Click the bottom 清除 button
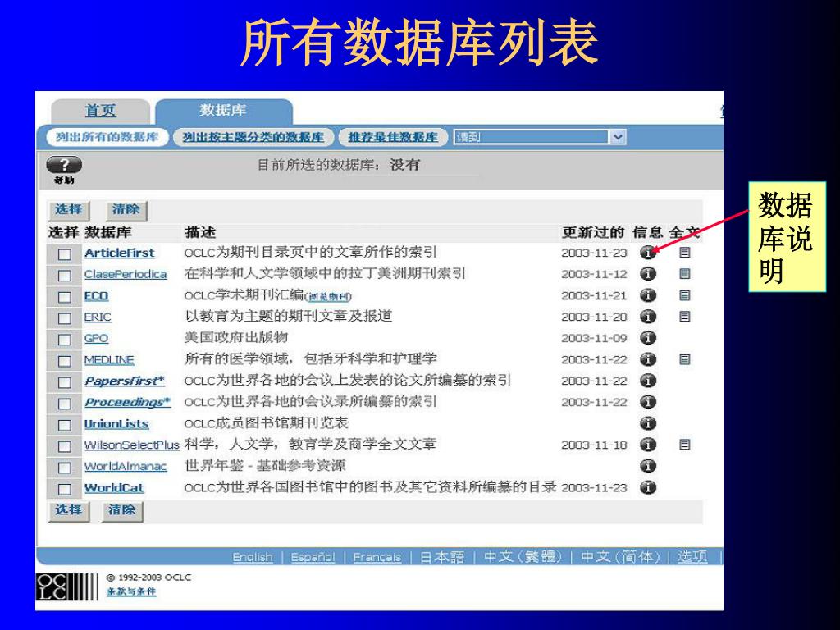The height and width of the screenshot is (630, 840). (122, 510)
